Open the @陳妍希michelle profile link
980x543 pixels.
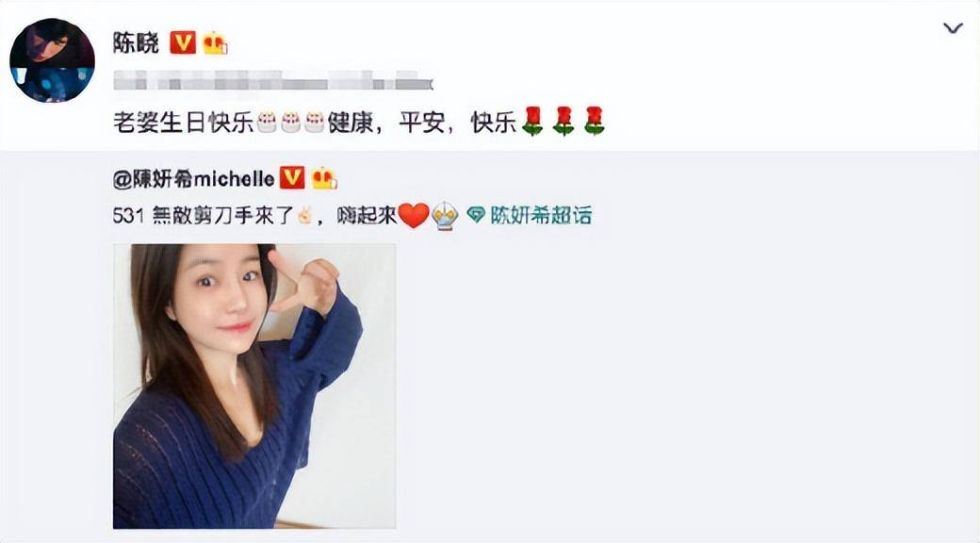[x=194, y=179]
